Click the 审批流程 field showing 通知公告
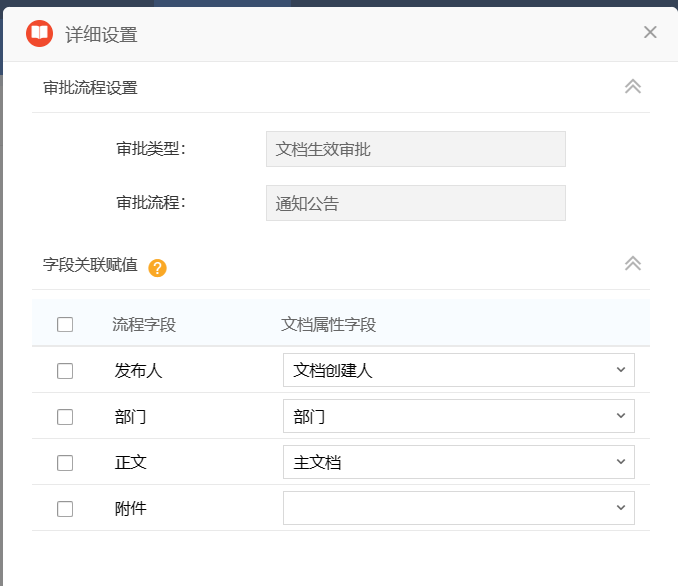This screenshot has height=586, width=678. point(415,203)
